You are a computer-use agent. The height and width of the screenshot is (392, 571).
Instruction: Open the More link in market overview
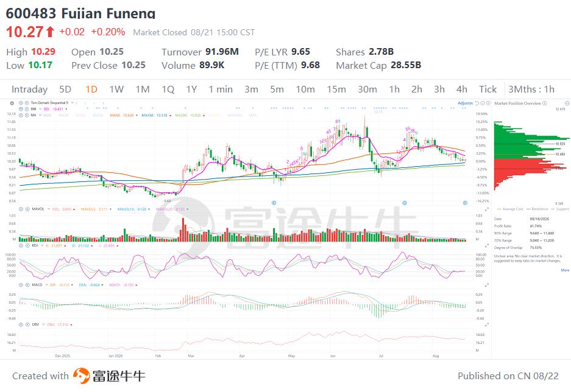[565, 270]
